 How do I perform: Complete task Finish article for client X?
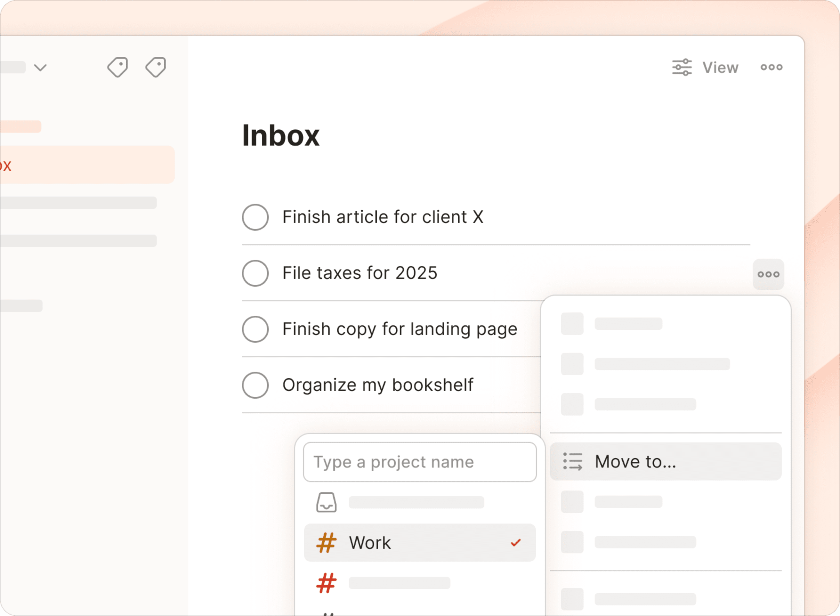click(255, 217)
